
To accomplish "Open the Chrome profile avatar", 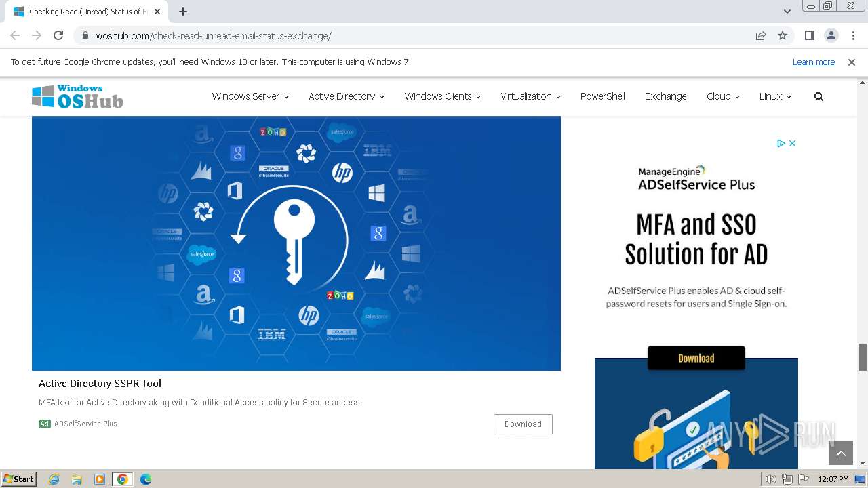I will click(831, 35).
